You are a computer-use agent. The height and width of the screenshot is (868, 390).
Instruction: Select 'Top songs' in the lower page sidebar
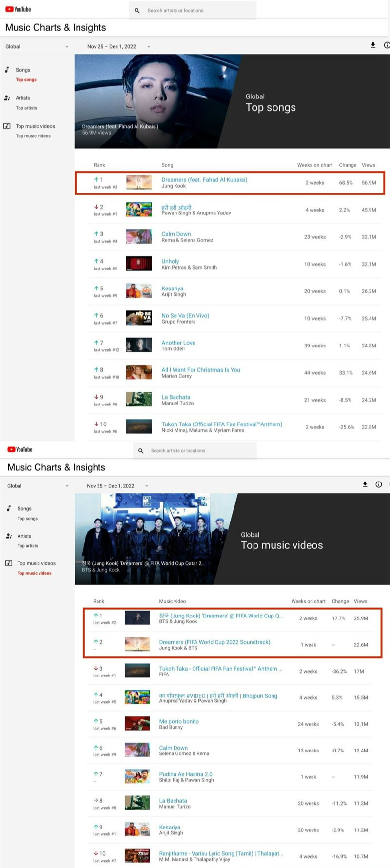tap(27, 519)
